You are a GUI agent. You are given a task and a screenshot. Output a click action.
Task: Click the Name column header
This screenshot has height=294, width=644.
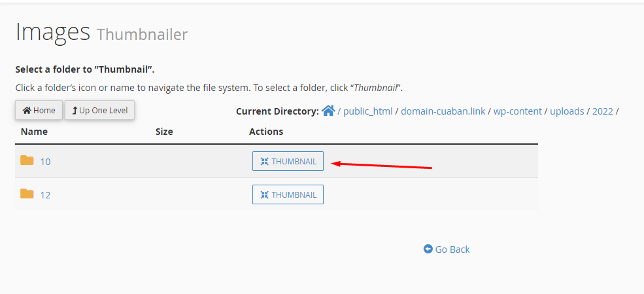tap(34, 132)
